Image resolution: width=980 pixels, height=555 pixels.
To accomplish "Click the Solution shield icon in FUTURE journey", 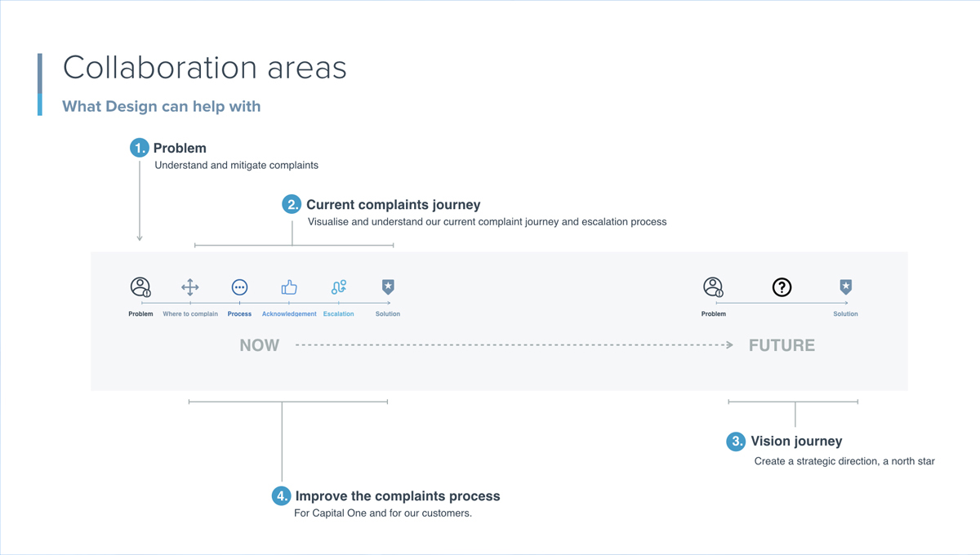I will (x=846, y=287).
